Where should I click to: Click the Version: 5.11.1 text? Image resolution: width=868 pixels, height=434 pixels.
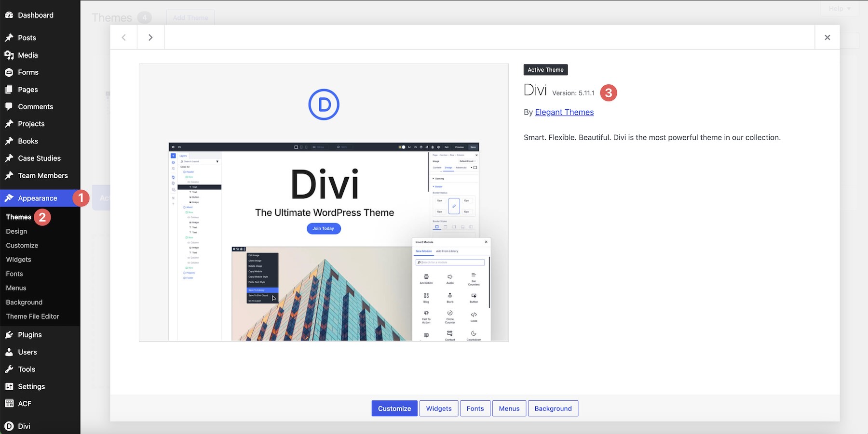coord(573,93)
